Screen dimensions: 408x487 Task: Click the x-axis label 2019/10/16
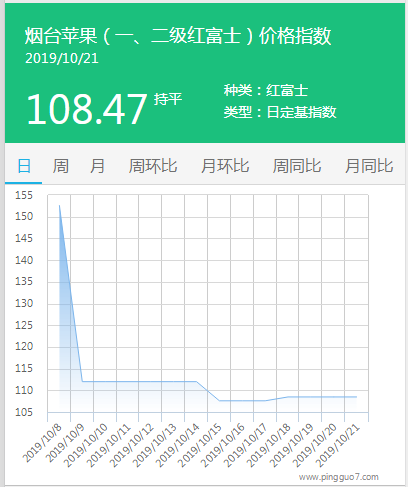(x=223, y=445)
